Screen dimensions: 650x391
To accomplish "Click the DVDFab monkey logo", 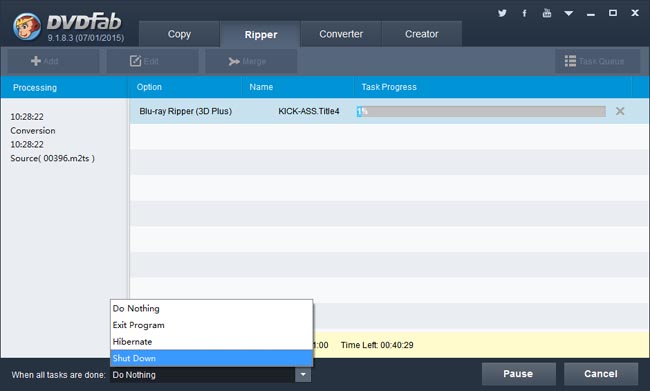I will [27, 27].
